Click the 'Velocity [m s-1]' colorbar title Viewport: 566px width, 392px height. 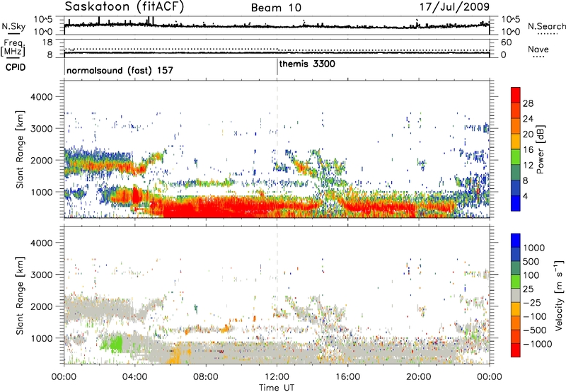[559, 295]
